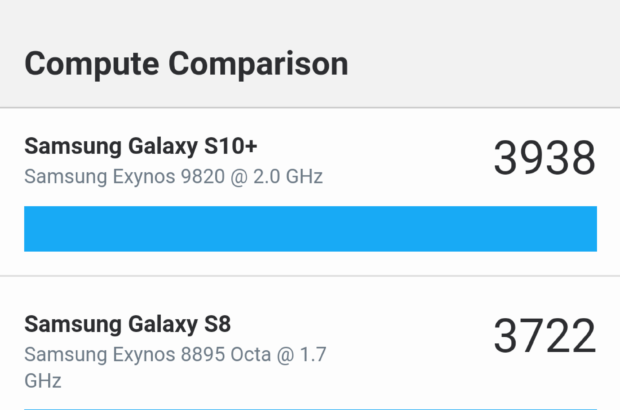Tap the 3722 compute score
The width and height of the screenshot is (620, 410).
click(x=543, y=337)
